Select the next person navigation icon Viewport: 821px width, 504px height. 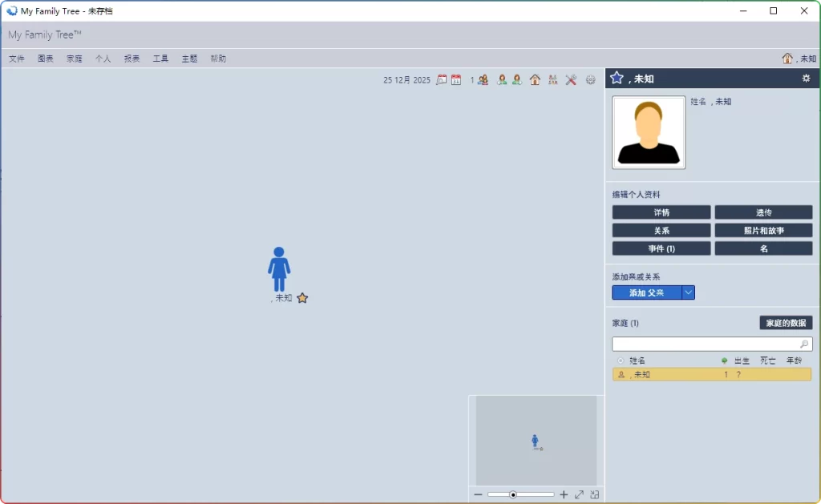(x=517, y=80)
